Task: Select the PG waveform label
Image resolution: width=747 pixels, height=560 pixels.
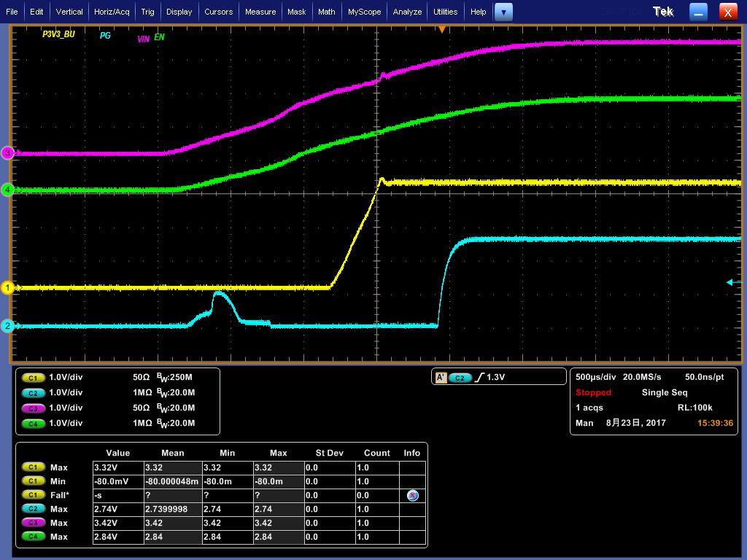Action: pyautogui.click(x=105, y=35)
